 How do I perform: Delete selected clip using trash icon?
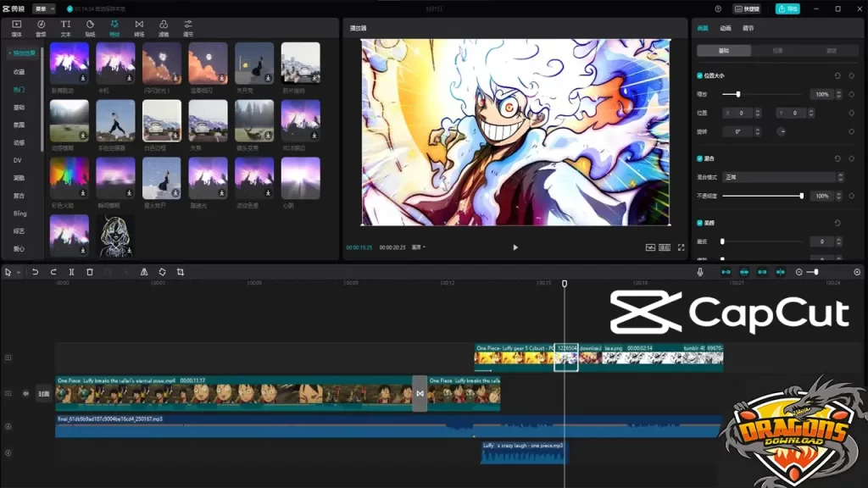click(x=90, y=272)
